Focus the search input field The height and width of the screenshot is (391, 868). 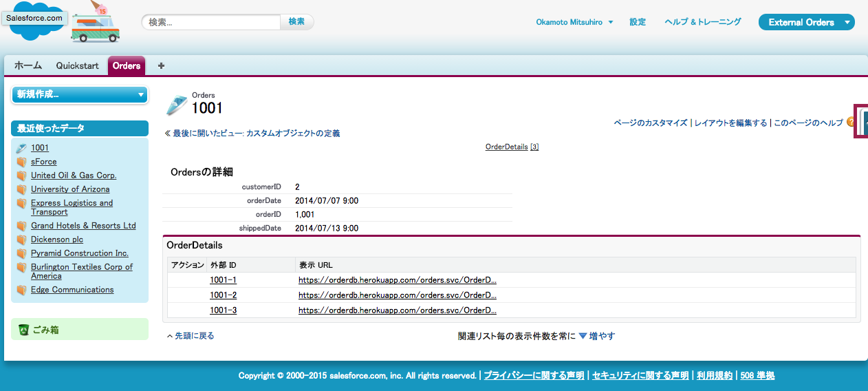coord(212,22)
